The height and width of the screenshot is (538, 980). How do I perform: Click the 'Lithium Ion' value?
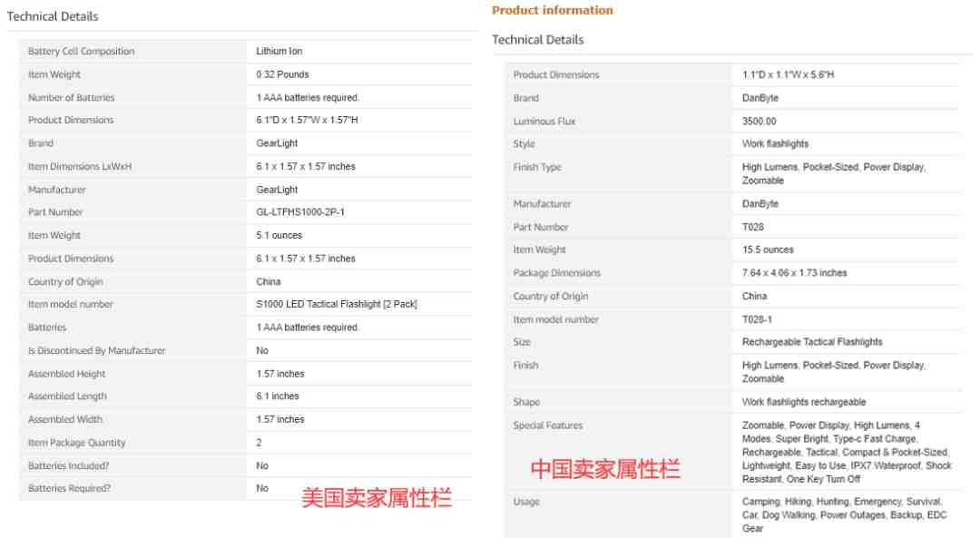(x=279, y=51)
